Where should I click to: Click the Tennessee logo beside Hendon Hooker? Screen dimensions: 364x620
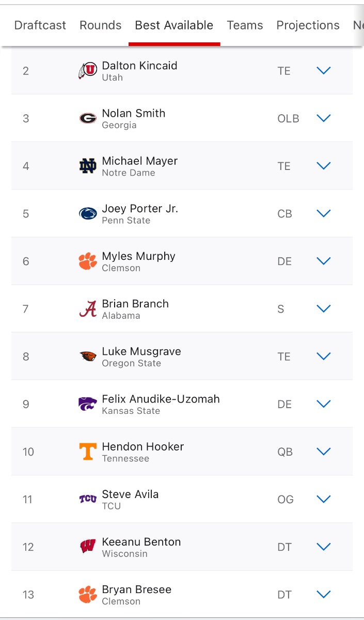click(x=88, y=452)
